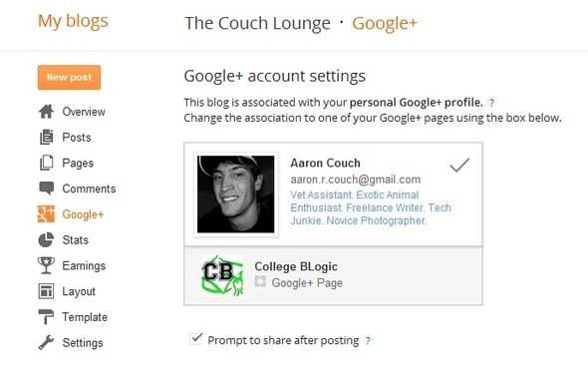Open Posts via its document icon
The height and width of the screenshot is (375, 588).
46,137
